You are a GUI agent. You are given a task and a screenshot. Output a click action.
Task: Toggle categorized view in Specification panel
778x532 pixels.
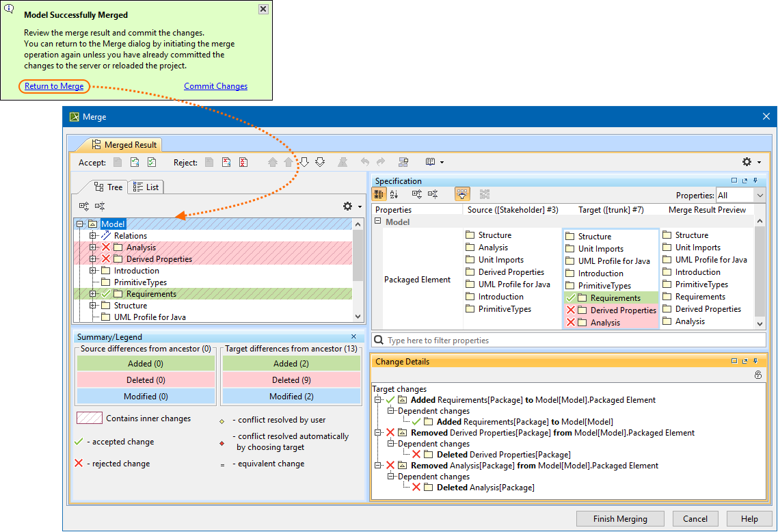tap(379, 194)
